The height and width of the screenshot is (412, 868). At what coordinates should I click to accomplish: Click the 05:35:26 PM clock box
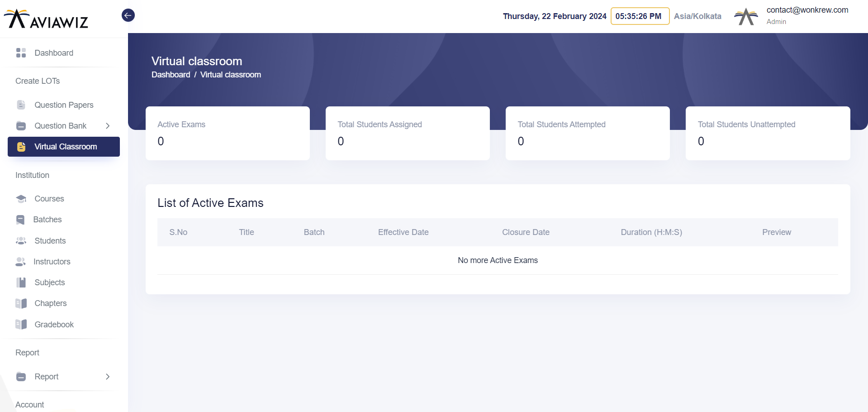coord(640,16)
